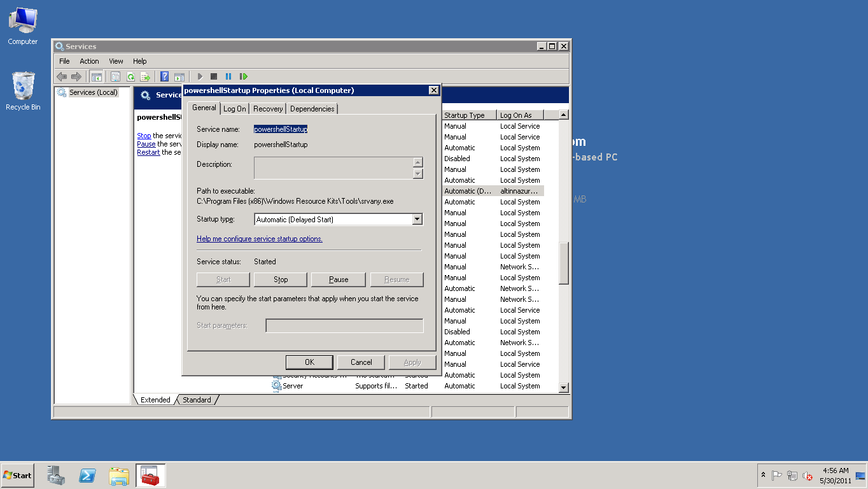Click the Restart Service toolbar icon
The width and height of the screenshot is (868, 489).
click(x=244, y=76)
